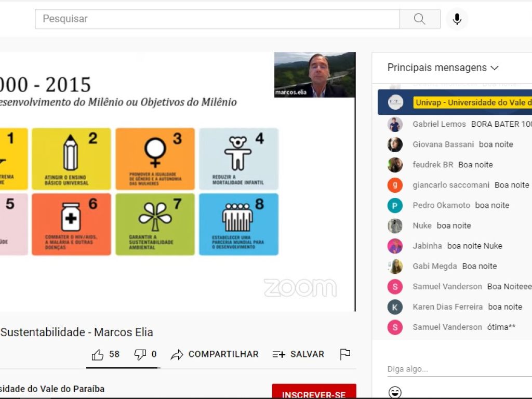
Task: Open Pedro Okamoto's chat avatar
Action: 395,206
